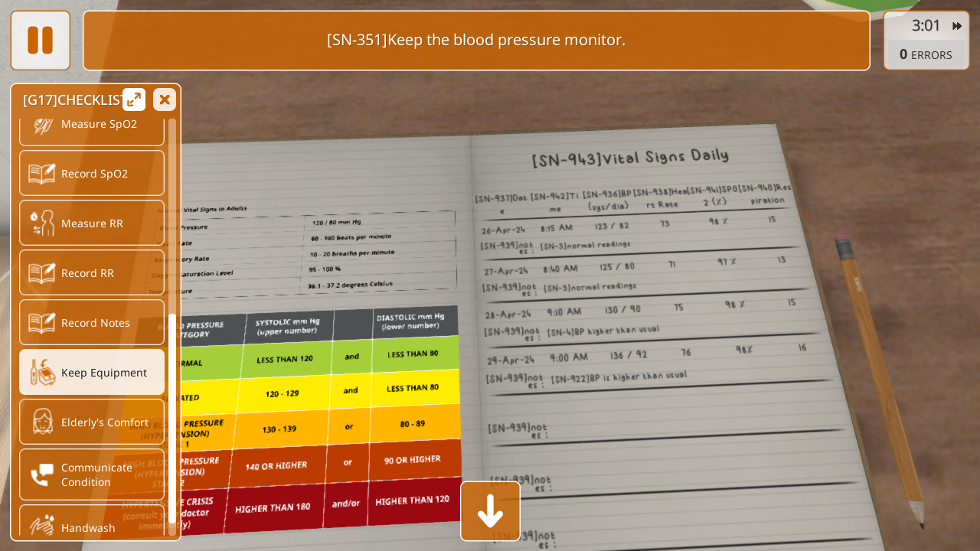The image size is (980, 551).
Task: Click the Record SpO2 notebook icon
Action: [42, 174]
